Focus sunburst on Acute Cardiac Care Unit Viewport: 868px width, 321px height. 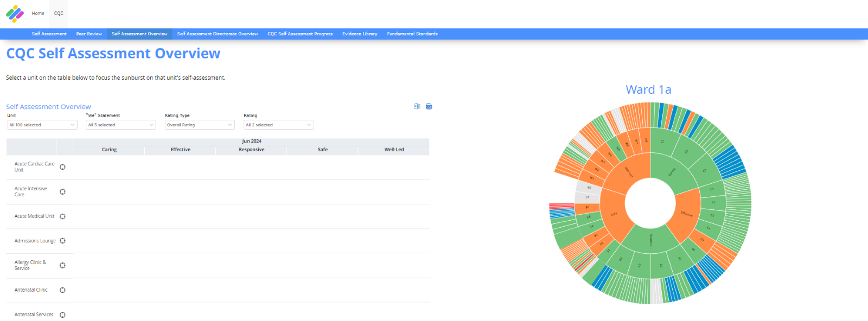coord(62,167)
